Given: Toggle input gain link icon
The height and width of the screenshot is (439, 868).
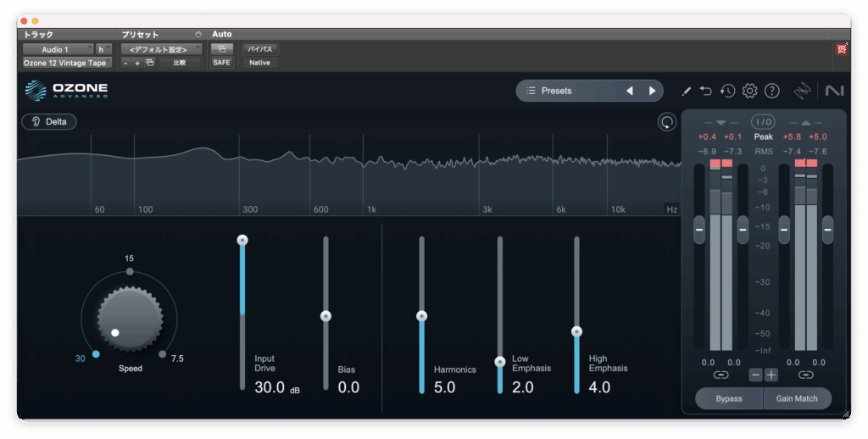Looking at the screenshot, I should [x=721, y=375].
